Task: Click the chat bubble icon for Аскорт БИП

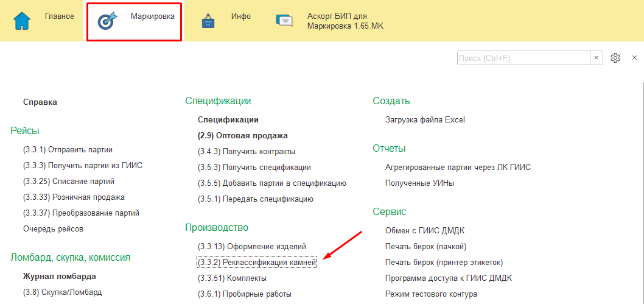Action: click(x=285, y=21)
